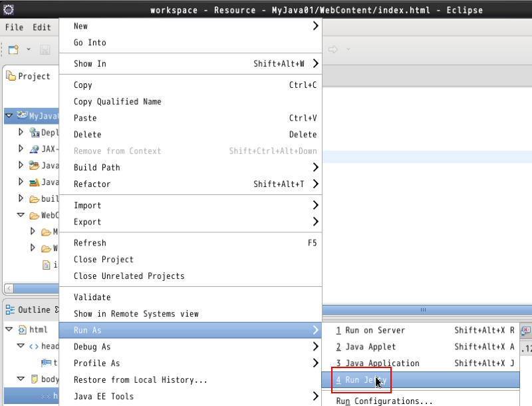Select Close Unrelated Projects
Viewport: 532px width, 406px height.
(x=190, y=276)
